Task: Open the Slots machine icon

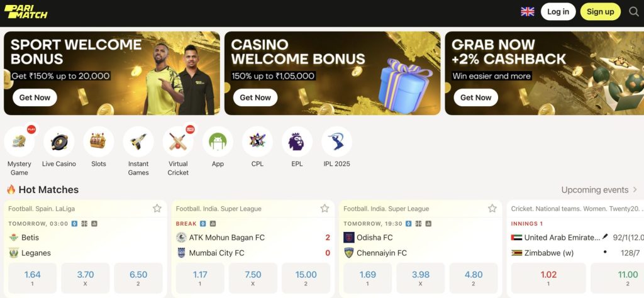Action: (x=99, y=141)
